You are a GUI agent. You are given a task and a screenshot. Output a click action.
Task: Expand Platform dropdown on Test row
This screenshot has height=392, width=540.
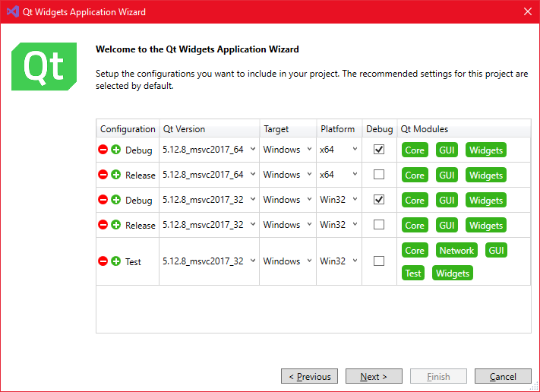355,261
